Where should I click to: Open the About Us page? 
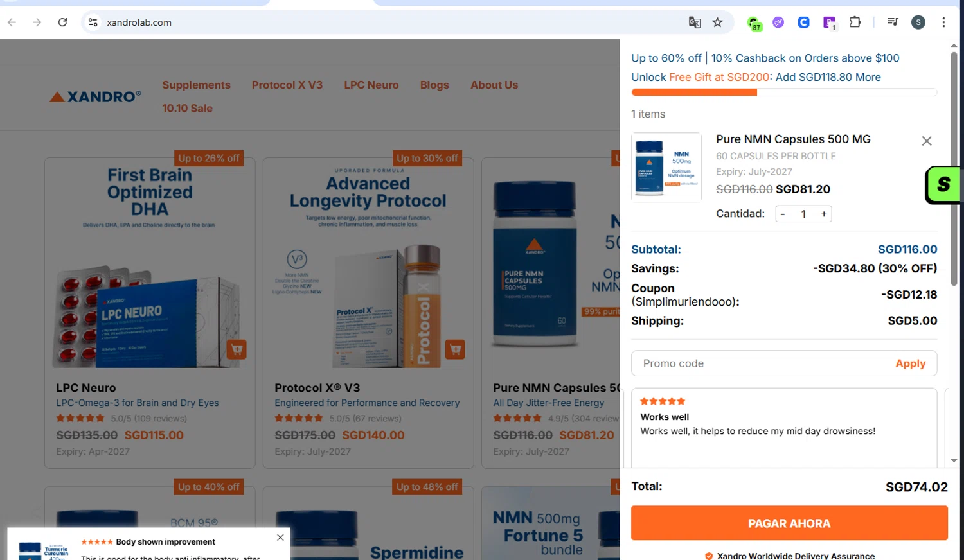click(494, 85)
